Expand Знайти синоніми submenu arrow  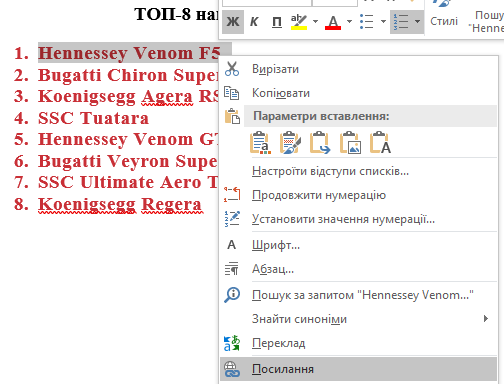coord(486,319)
